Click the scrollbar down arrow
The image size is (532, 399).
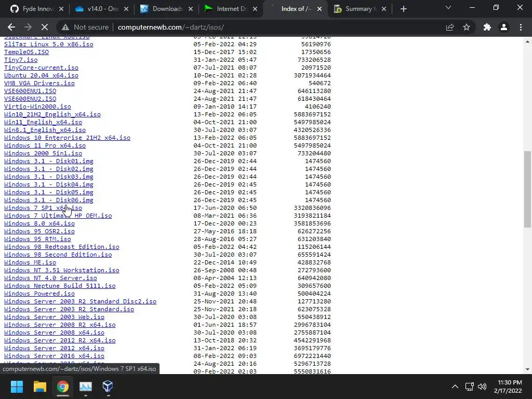[527, 369]
